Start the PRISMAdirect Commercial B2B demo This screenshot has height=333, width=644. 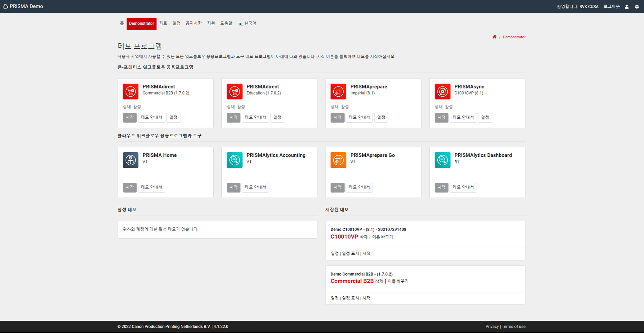click(129, 117)
